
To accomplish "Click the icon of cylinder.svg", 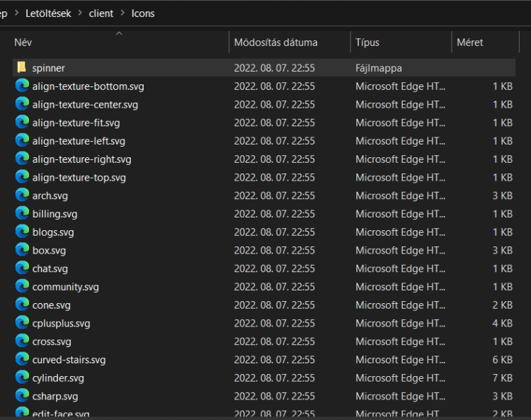I will point(22,378).
